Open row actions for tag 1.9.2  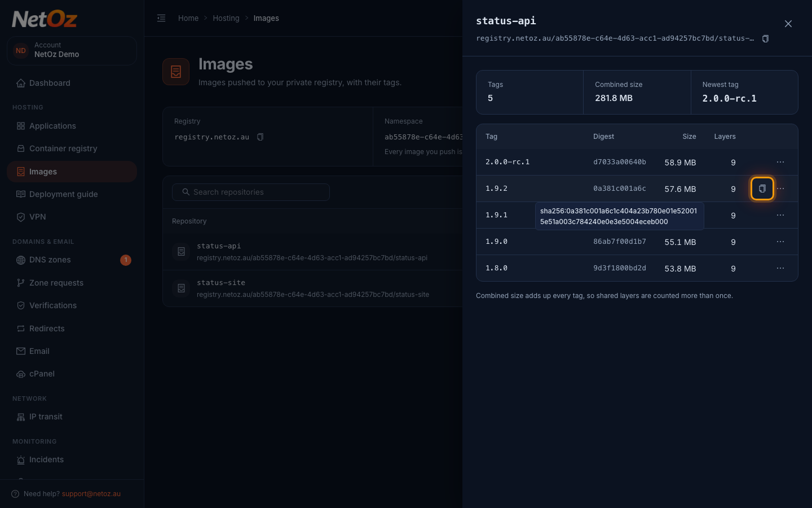(781, 189)
